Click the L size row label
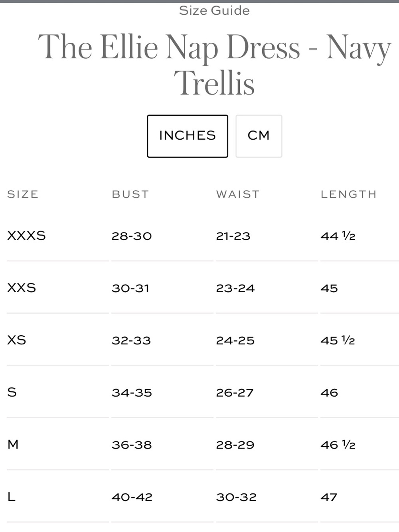Image resolution: width=399 pixels, height=532 pixels. tap(11, 496)
